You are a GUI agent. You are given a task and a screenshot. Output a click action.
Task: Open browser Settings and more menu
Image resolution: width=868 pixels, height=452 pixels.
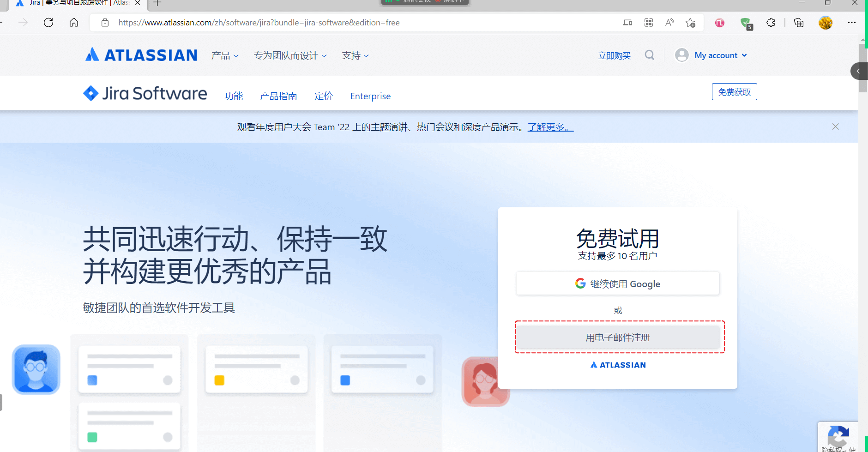click(852, 23)
